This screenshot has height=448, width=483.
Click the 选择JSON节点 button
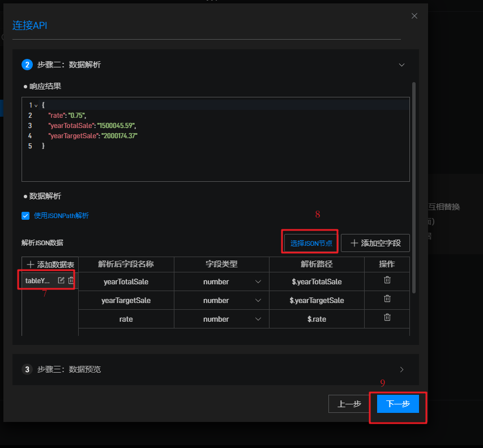pos(311,243)
